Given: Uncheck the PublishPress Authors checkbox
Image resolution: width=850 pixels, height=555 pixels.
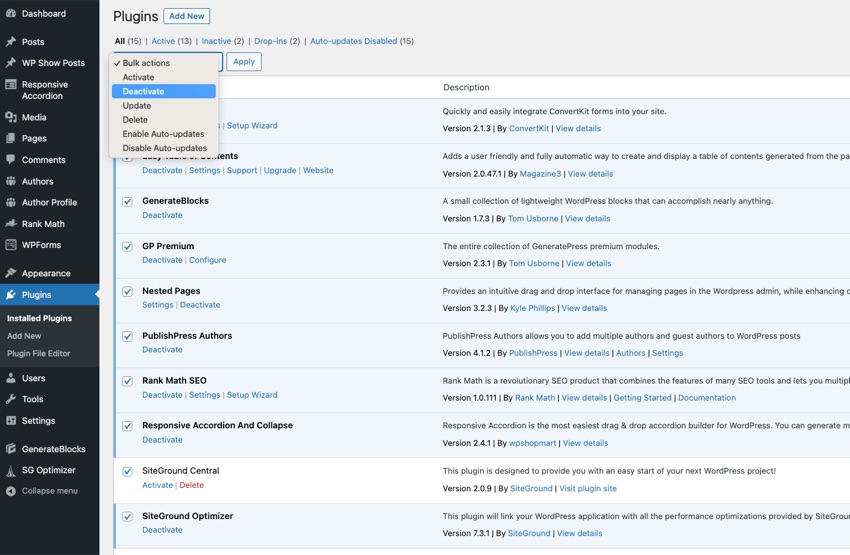Looking at the screenshot, I should tap(127, 337).
